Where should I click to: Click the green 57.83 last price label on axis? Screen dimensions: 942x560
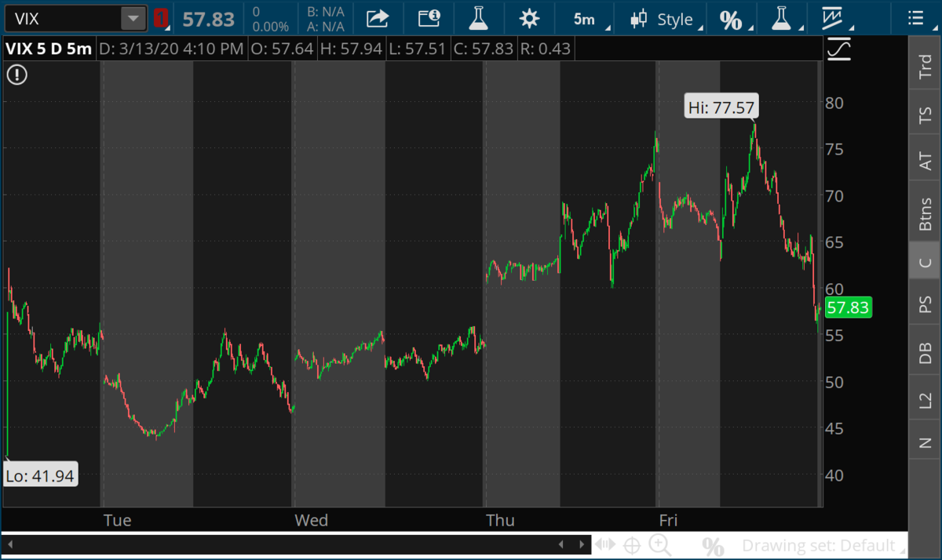848,308
